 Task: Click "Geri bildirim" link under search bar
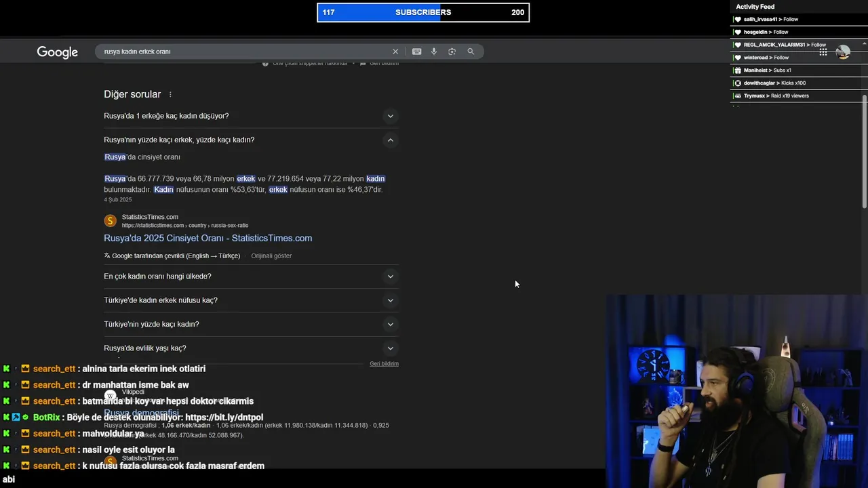384,64
